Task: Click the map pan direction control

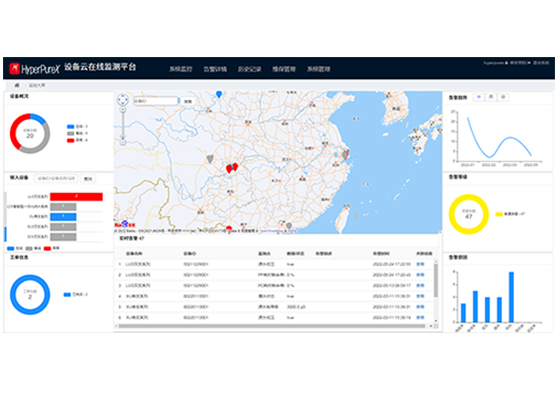Action: coord(122,99)
